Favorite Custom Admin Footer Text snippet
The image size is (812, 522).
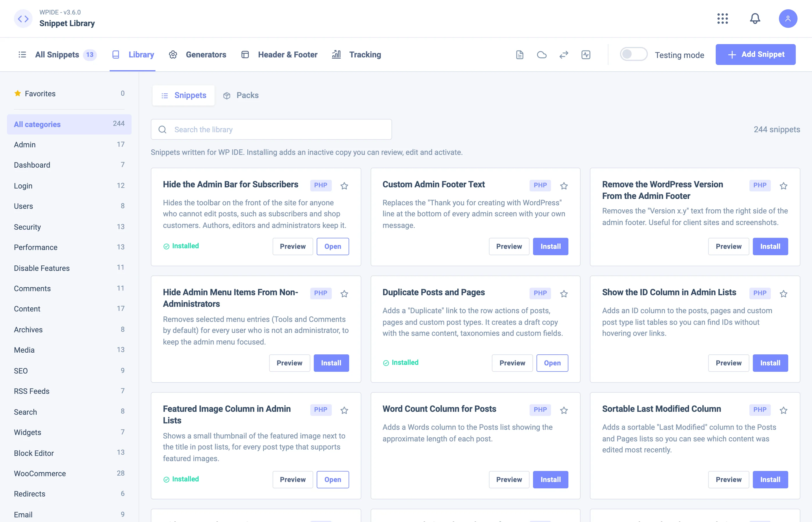pyautogui.click(x=563, y=186)
